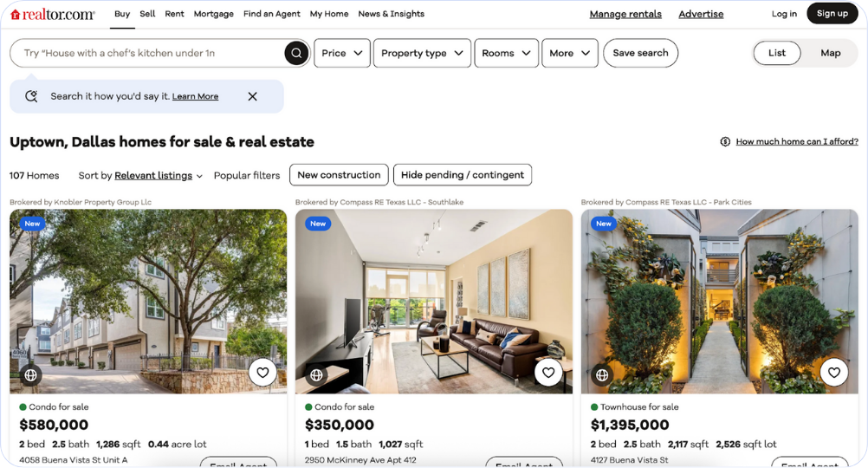
Task: Click Save search button
Action: pos(640,53)
